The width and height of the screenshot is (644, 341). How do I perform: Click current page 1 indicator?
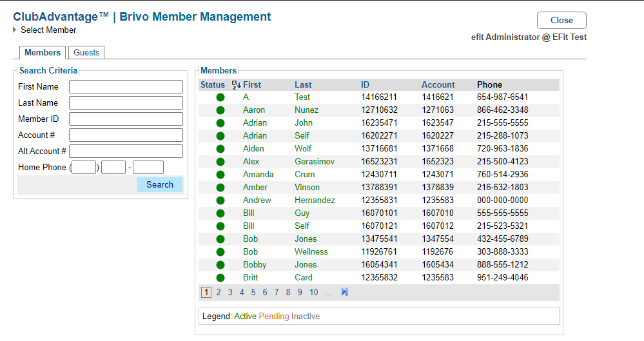click(x=206, y=292)
